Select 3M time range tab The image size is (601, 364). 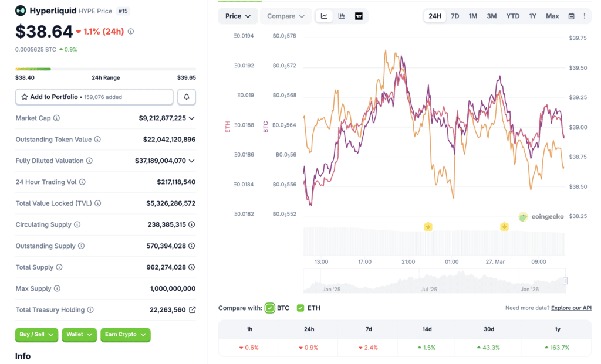click(x=492, y=16)
